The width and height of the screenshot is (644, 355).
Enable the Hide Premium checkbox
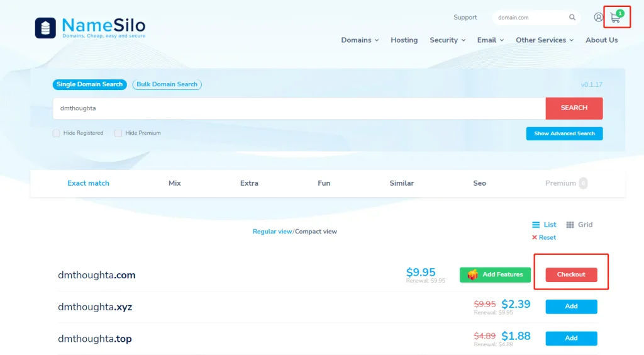coord(118,133)
